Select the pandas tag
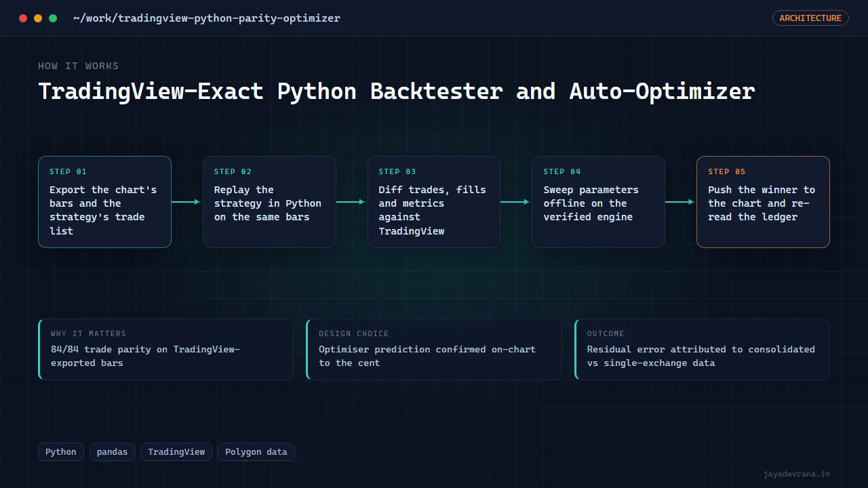868x488 pixels. [x=113, y=452]
